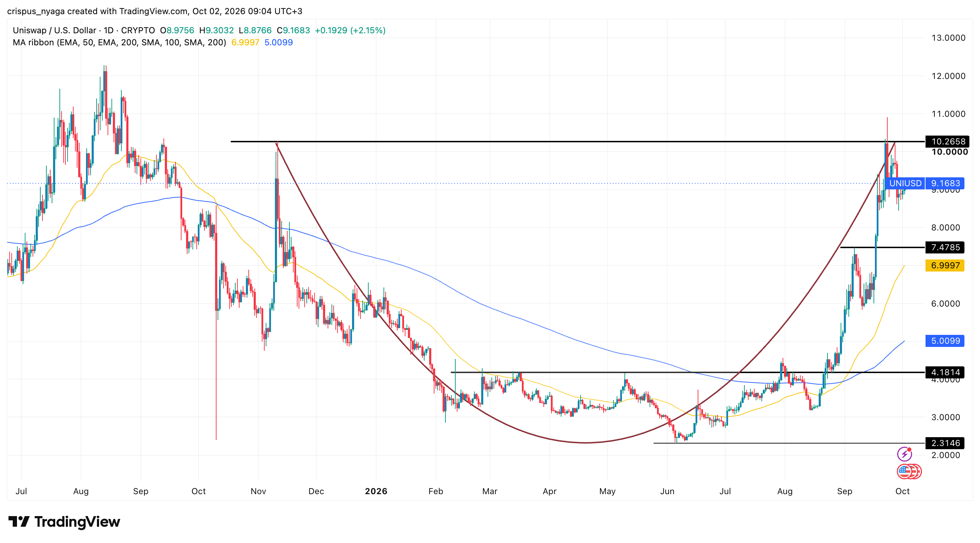This screenshot has height=543, width=980.
Task: Click the Feb label on the time axis
Action: 436,491
